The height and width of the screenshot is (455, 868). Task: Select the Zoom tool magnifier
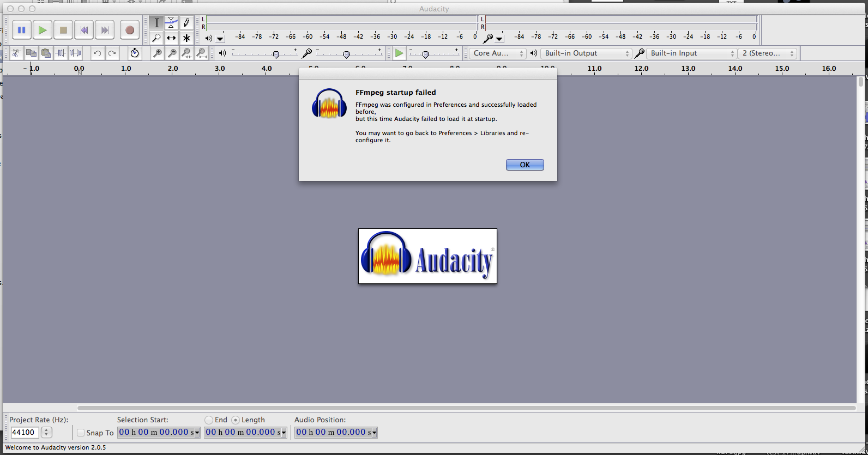click(x=156, y=38)
